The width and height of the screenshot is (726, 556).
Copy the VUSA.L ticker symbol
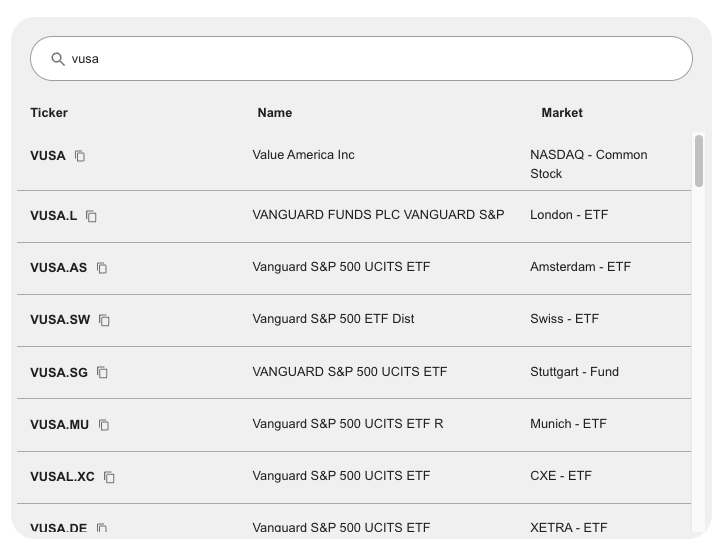coord(91,216)
